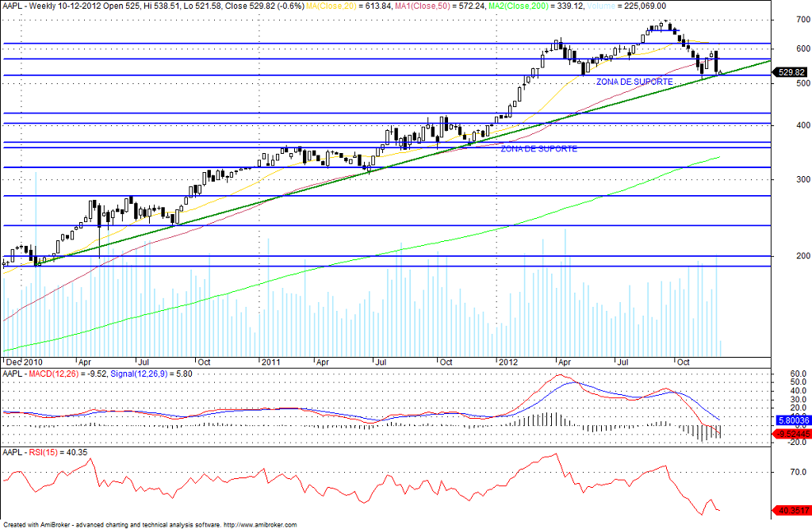Screen dimensions: 812x529
Task: Click the Signal(12,26,9) = 5.80 label
Action: [x=151, y=374]
